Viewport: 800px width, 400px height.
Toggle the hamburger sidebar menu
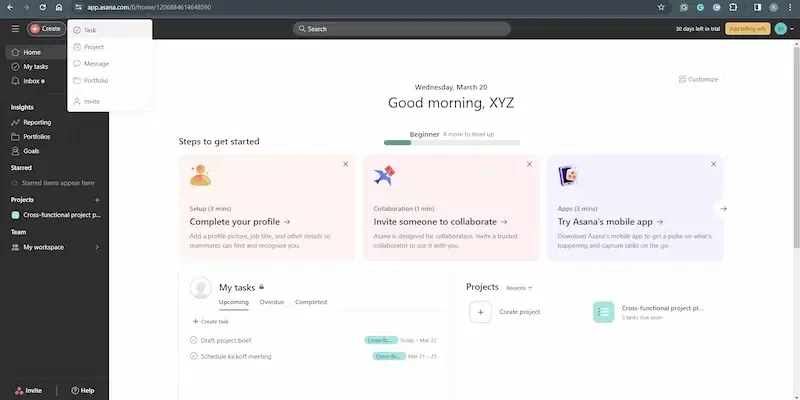tap(15, 29)
